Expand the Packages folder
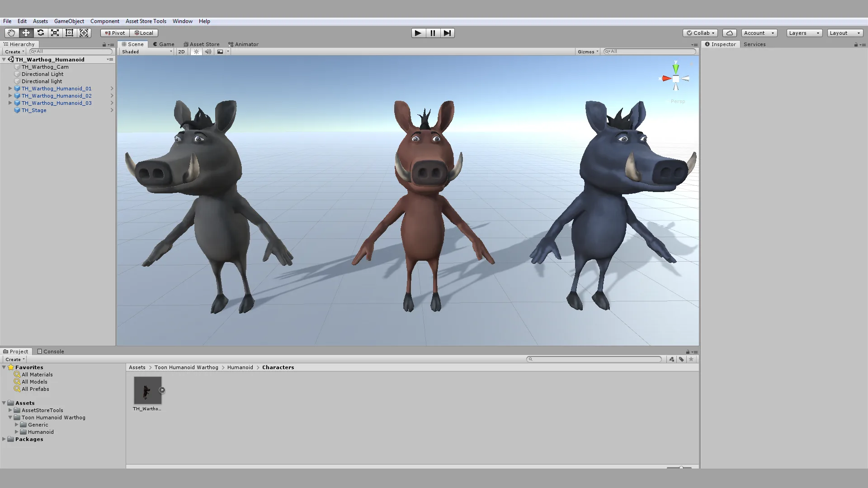Viewport: 868px width, 488px height. tap(4, 439)
